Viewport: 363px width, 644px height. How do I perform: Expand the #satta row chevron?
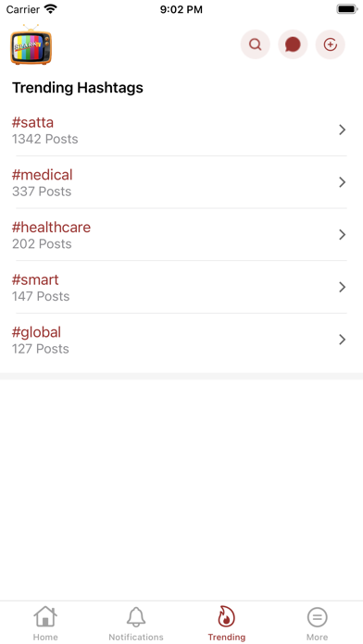pyautogui.click(x=342, y=130)
